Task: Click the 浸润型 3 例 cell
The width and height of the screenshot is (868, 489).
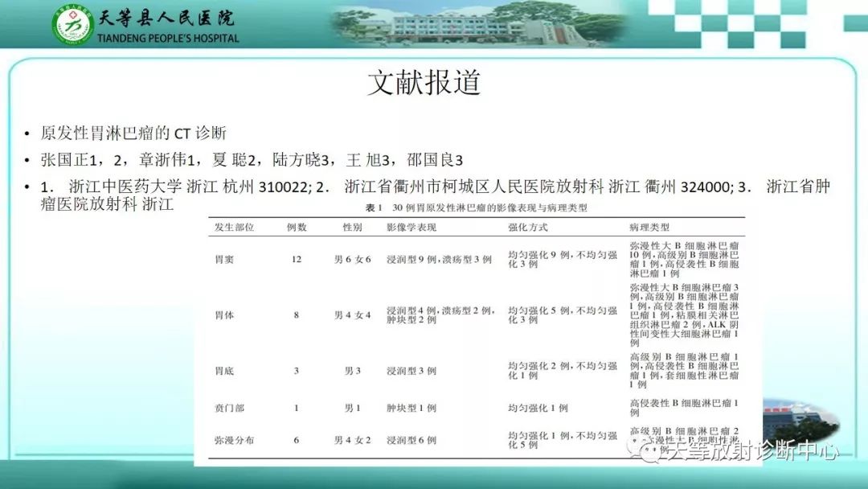Action: (411, 371)
